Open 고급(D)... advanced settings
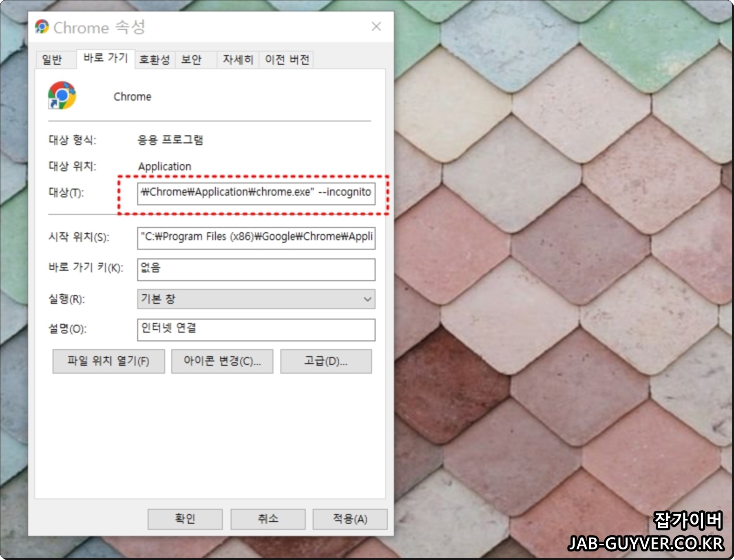The image size is (734, 560). tap(326, 361)
